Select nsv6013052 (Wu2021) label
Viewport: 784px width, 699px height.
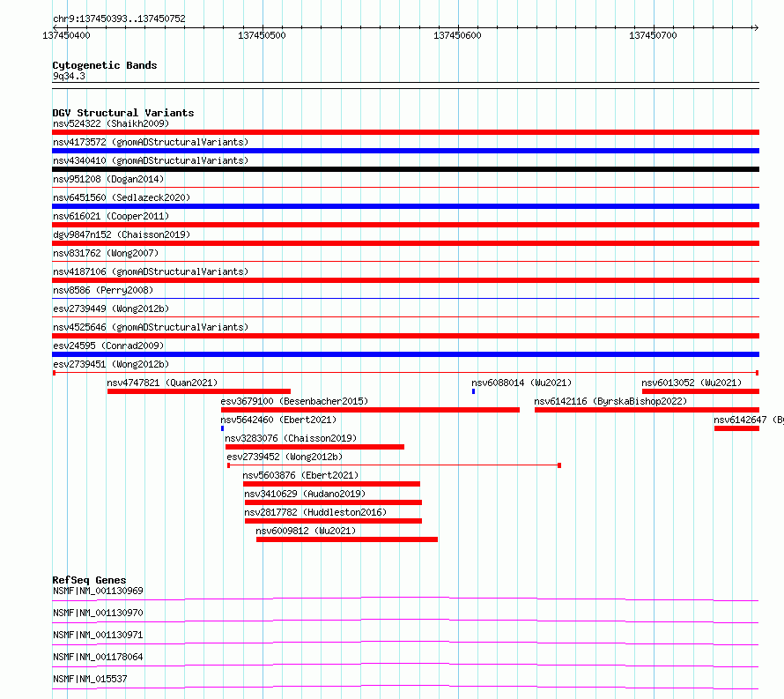pyautogui.click(x=692, y=383)
